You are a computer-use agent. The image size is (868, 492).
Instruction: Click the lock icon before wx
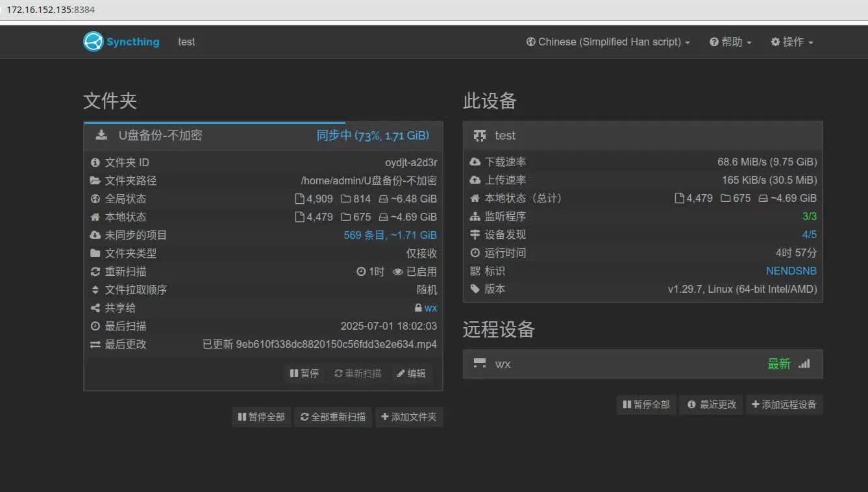(418, 308)
